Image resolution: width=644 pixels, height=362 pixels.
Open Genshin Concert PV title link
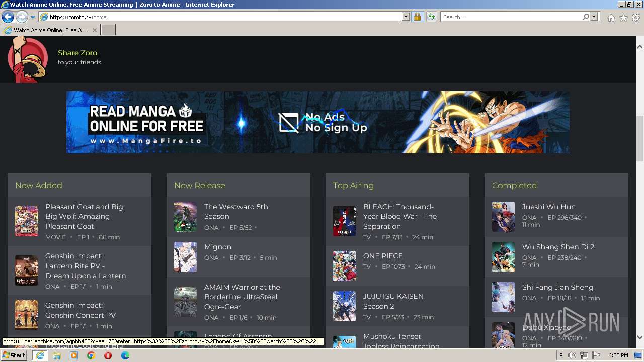pyautogui.click(x=80, y=310)
